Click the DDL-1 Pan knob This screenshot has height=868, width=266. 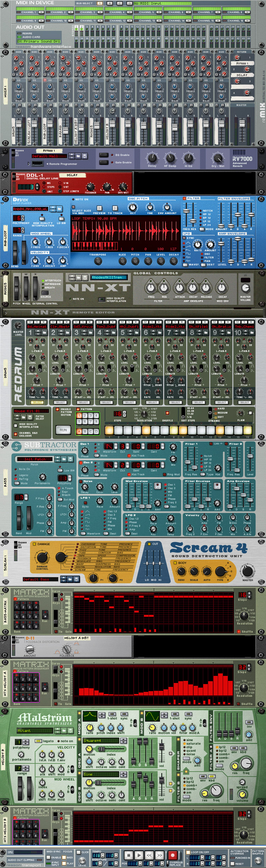[x=107, y=186]
